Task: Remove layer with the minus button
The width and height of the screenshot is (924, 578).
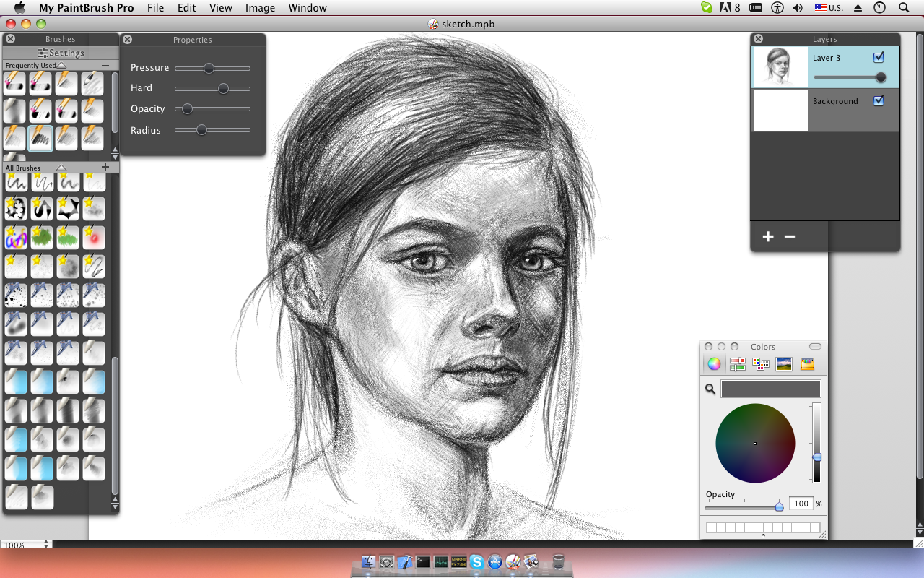Action: click(x=790, y=237)
